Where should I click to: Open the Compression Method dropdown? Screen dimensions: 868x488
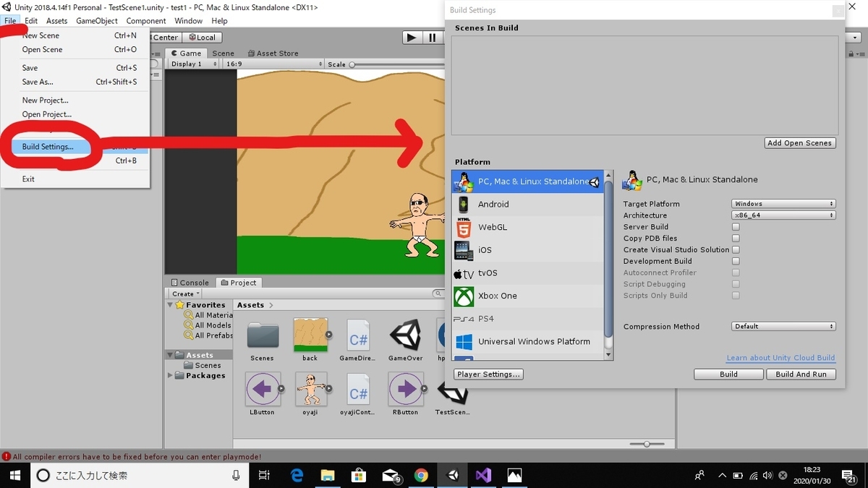[x=783, y=327]
